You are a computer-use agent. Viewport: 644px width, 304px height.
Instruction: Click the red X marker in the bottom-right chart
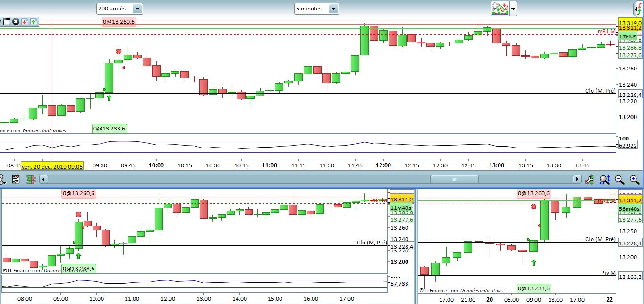(x=534, y=207)
